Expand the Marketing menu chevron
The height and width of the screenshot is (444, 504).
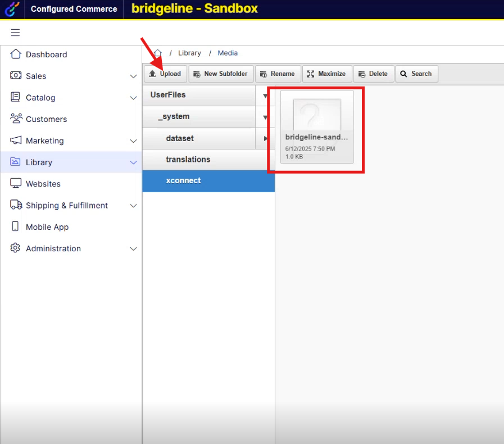point(133,141)
